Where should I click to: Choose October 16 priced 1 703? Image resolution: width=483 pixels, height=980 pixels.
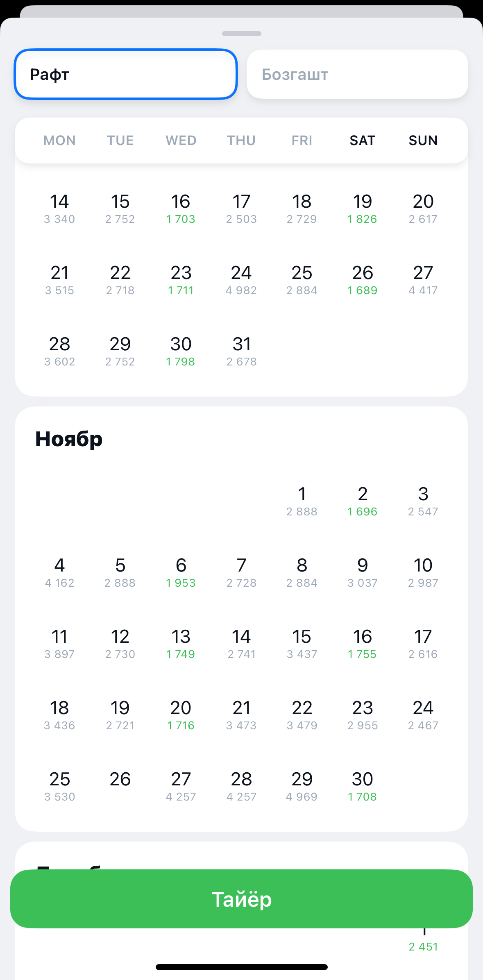tap(181, 209)
